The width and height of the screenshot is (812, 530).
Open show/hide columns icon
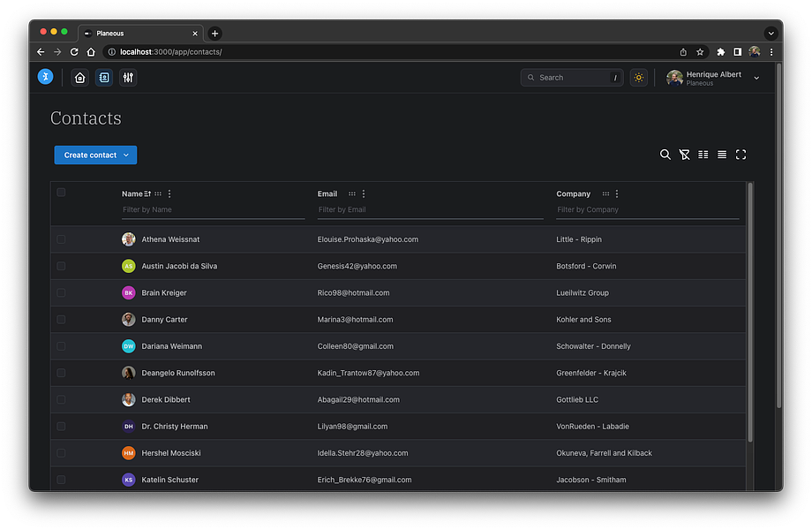pos(703,155)
